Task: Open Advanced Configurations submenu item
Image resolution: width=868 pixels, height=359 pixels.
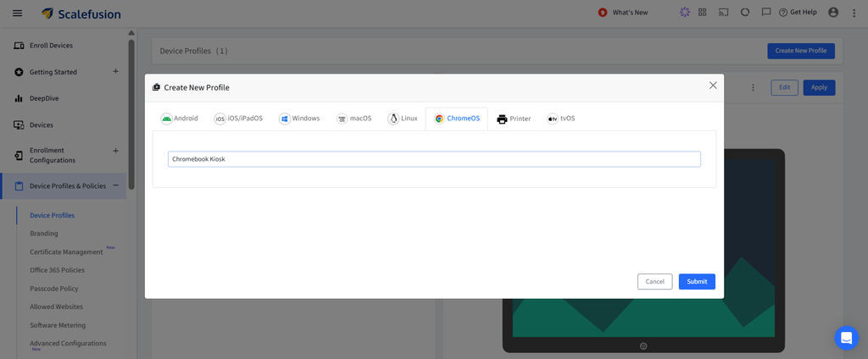Action: 68,343
